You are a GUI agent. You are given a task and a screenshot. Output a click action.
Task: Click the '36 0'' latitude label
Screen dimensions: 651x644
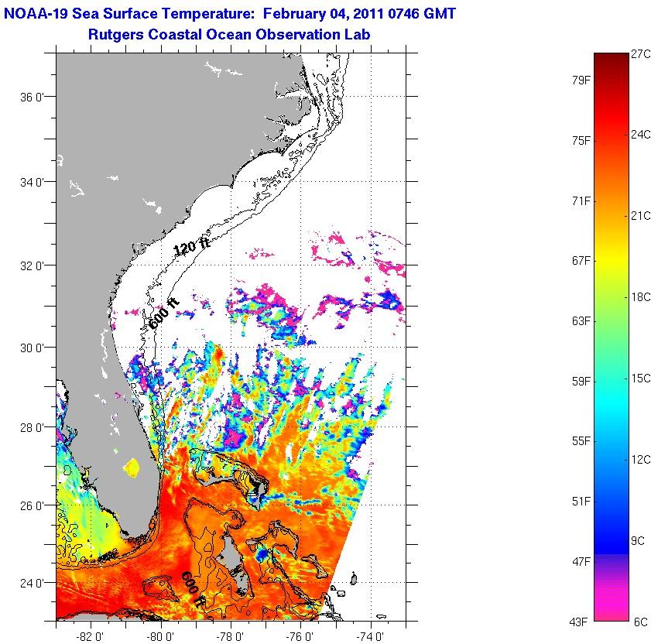tap(32, 98)
